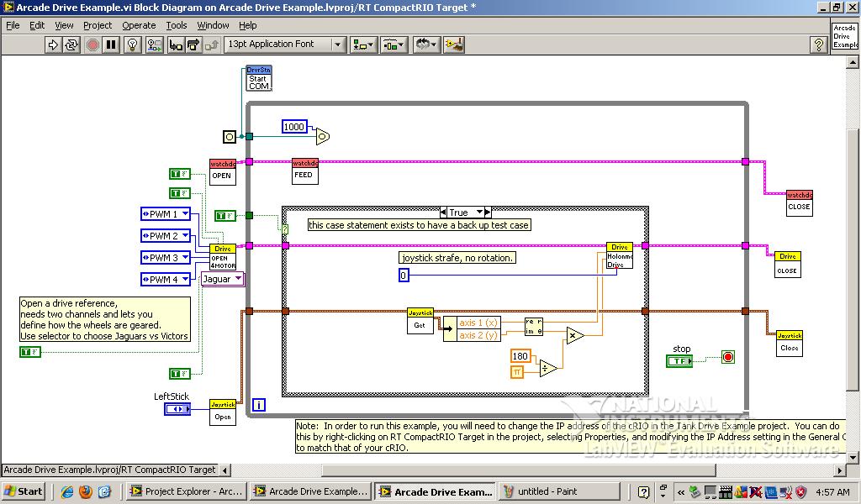This screenshot has height=504, width=861.
Task: Select the divide function triangle
Action: tap(548, 368)
